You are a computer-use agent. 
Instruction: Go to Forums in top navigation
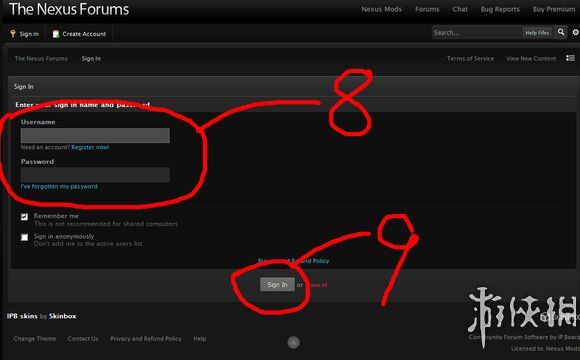pyautogui.click(x=427, y=9)
